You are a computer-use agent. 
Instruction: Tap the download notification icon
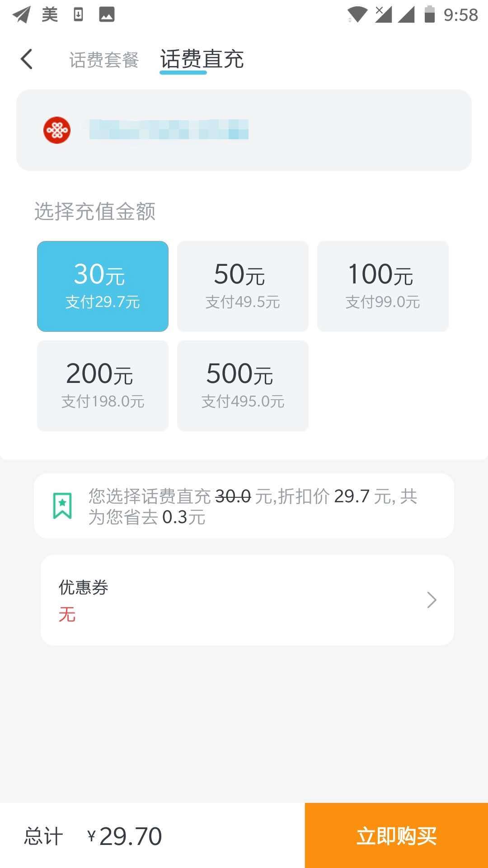click(x=78, y=14)
